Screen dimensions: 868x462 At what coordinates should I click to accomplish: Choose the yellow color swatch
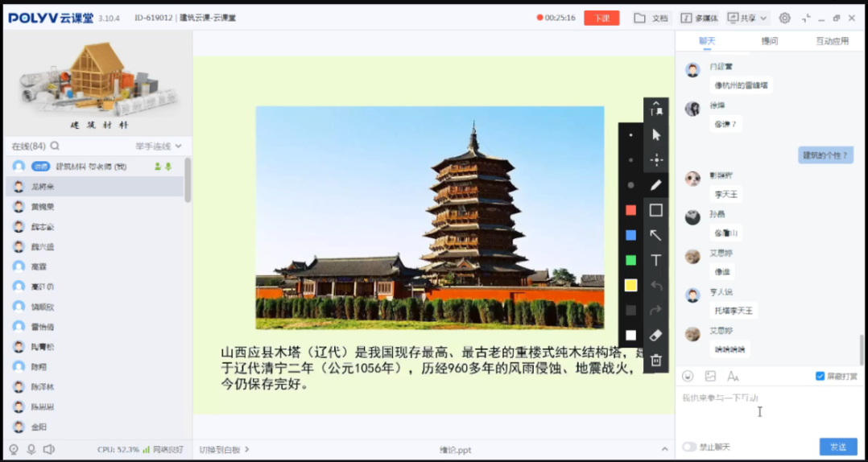(630, 285)
